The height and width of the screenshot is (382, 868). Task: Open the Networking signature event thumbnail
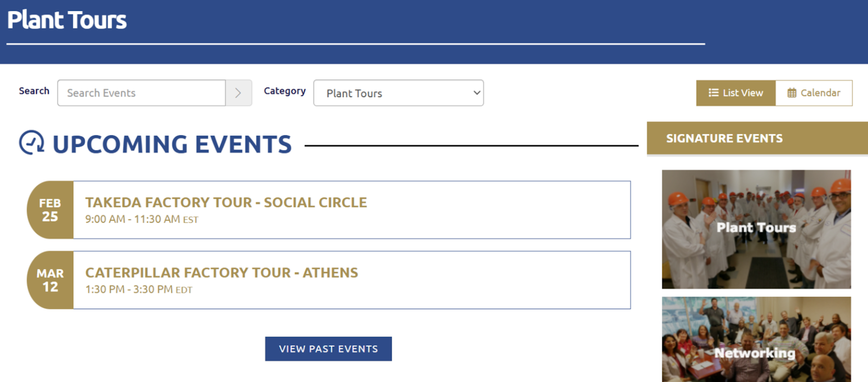pyautogui.click(x=756, y=339)
